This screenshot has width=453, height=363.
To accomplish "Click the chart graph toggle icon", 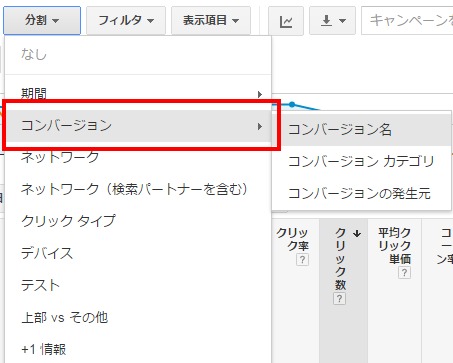I will point(286,21).
